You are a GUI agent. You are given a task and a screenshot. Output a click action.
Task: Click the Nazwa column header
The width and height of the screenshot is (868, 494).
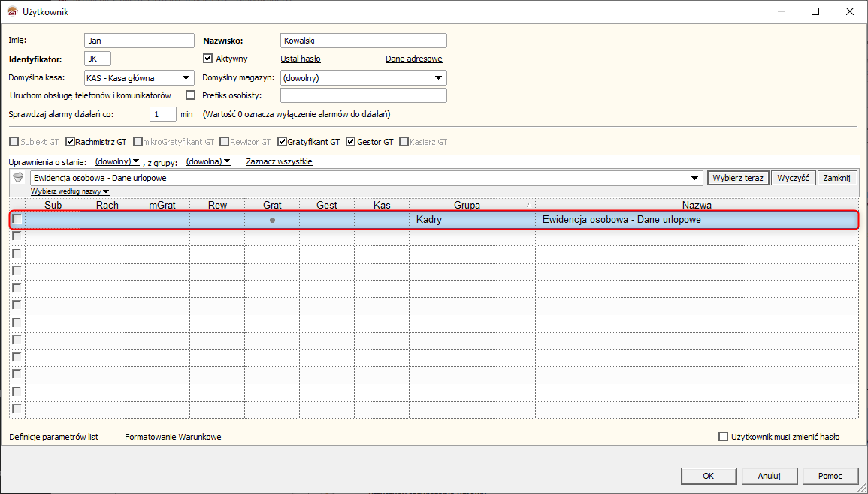697,205
